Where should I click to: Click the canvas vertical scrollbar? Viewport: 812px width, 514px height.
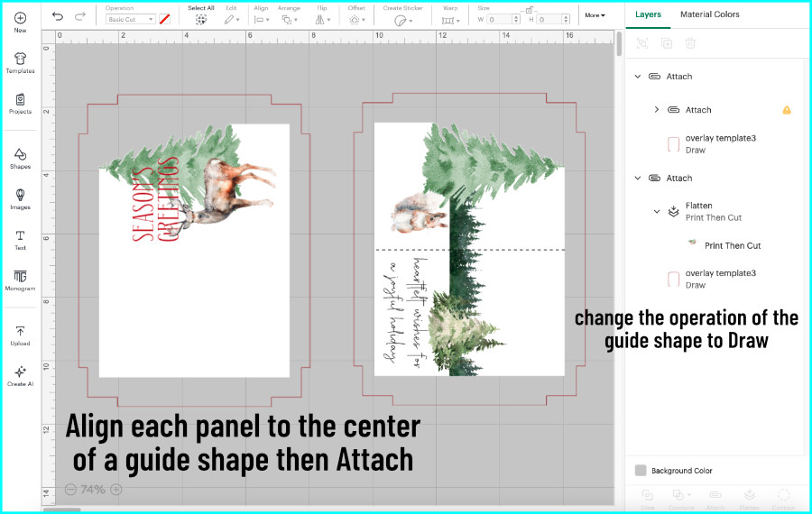619,43
